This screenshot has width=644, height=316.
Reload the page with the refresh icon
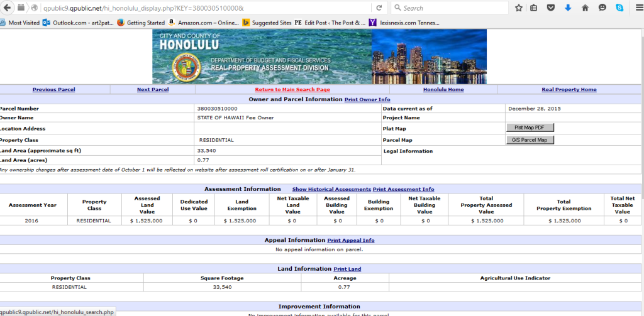point(379,8)
